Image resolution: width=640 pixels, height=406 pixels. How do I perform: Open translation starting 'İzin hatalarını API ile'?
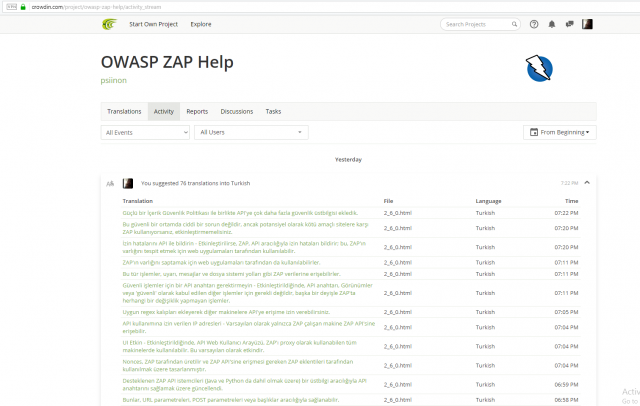244,247
